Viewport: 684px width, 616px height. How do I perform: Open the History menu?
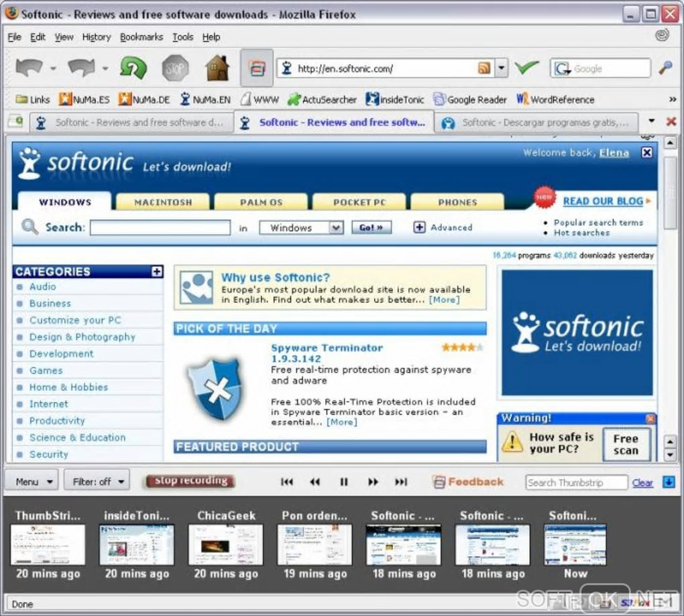97,37
